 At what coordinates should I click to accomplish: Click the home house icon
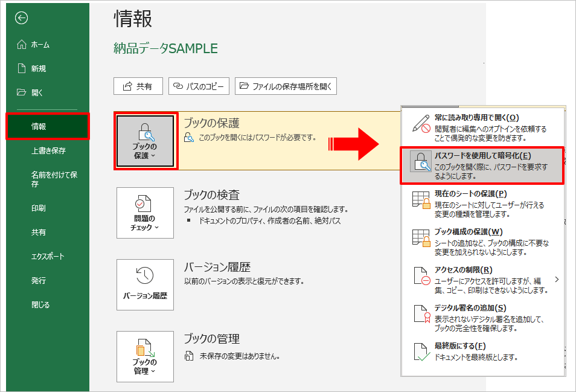click(22, 45)
